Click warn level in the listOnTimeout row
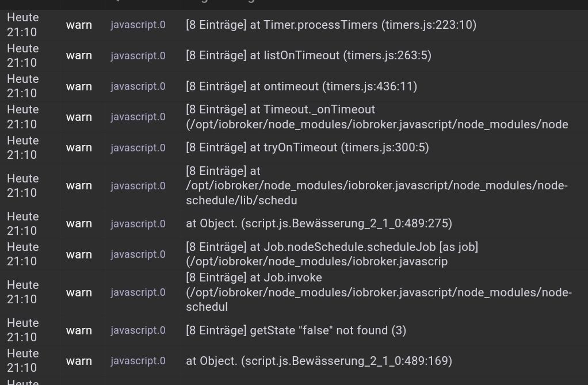The width and height of the screenshot is (588, 385). (79, 56)
